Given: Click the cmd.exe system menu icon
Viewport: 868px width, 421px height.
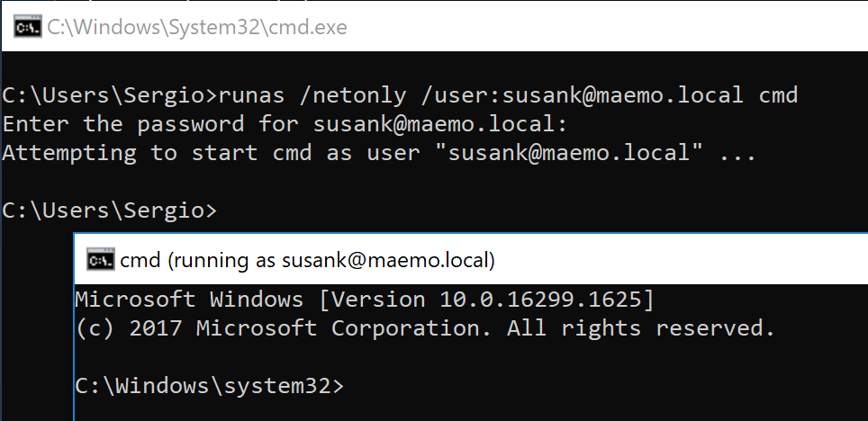Looking at the screenshot, I should (26, 28).
